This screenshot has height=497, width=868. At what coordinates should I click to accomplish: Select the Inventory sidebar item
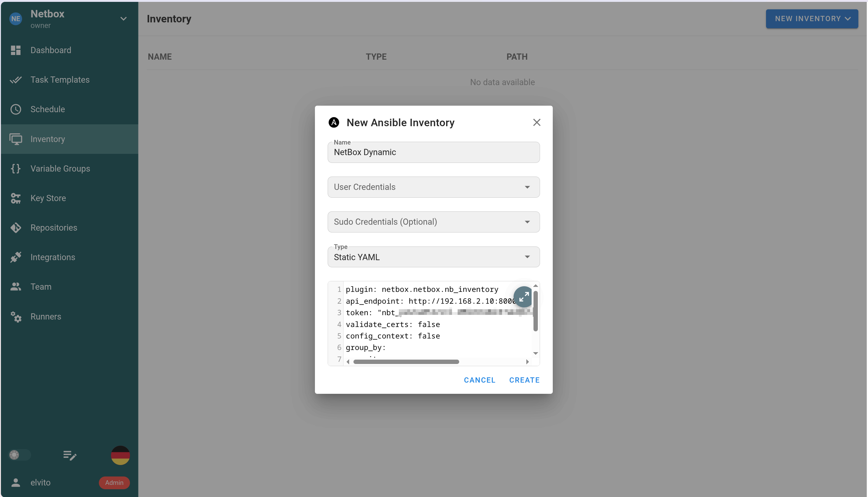pyautogui.click(x=70, y=139)
